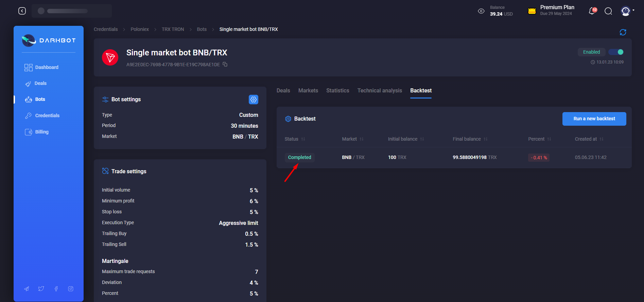Image resolution: width=644 pixels, height=302 pixels.
Task: Open notifications bell icon
Action: click(x=592, y=11)
